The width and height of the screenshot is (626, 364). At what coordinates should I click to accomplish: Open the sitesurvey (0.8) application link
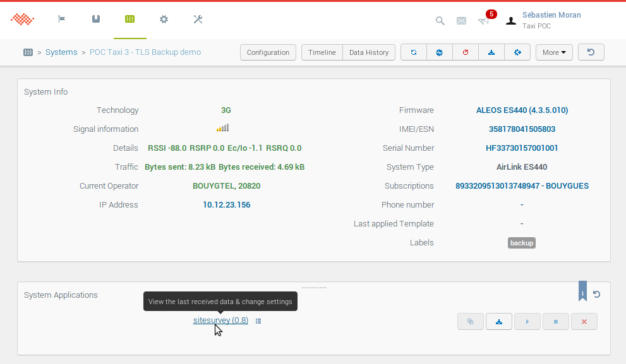coord(220,320)
